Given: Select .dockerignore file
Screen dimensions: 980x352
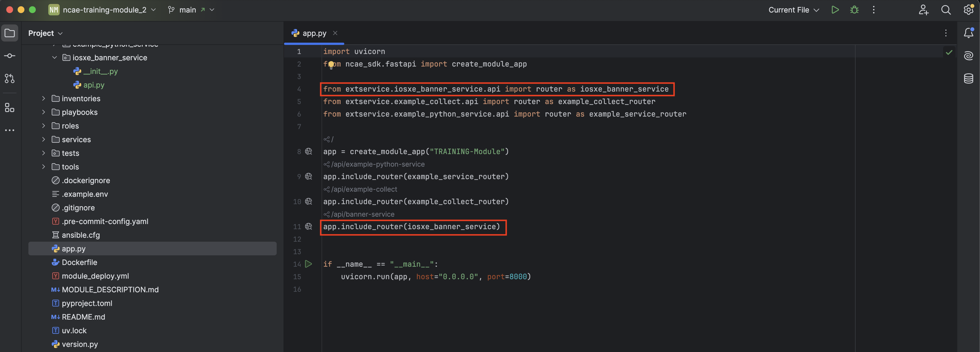Looking at the screenshot, I should [x=81, y=181].
